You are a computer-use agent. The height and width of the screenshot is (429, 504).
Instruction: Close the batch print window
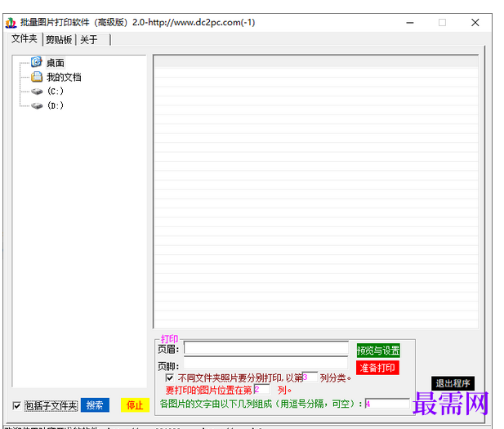pos(475,23)
